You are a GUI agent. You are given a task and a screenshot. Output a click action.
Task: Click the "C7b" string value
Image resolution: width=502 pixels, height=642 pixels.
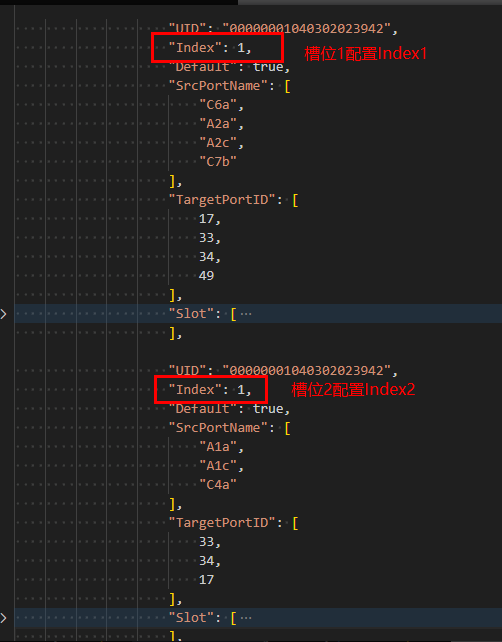coord(218,162)
